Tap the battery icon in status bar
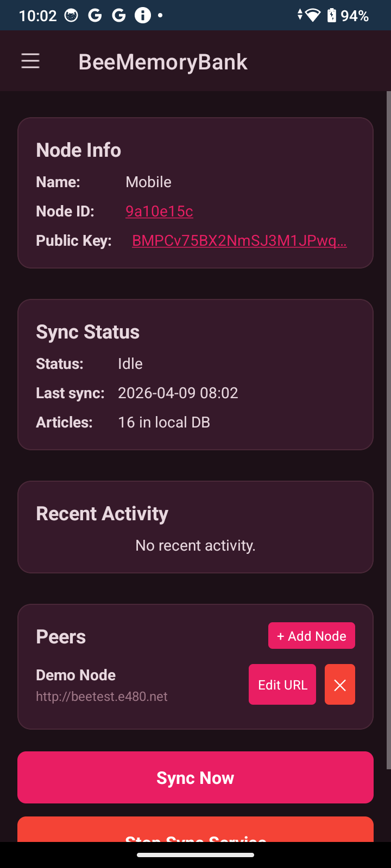 point(331,15)
